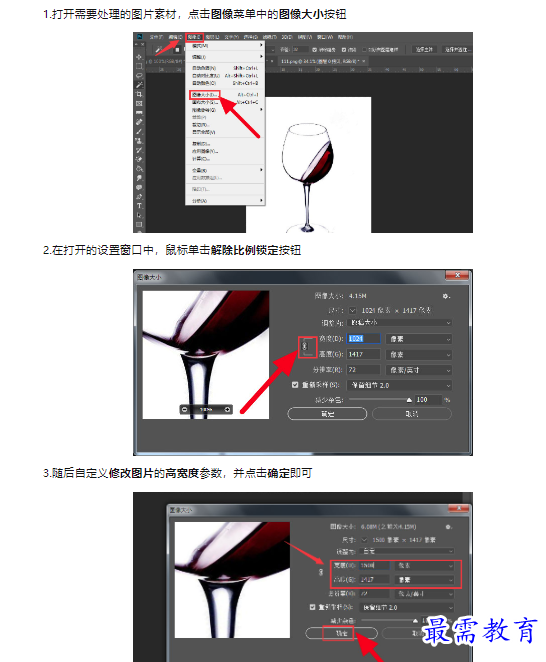Open width unit dropdown in step 3 dialog
Image resolution: width=546 pixels, height=662 pixels.
coord(424,565)
